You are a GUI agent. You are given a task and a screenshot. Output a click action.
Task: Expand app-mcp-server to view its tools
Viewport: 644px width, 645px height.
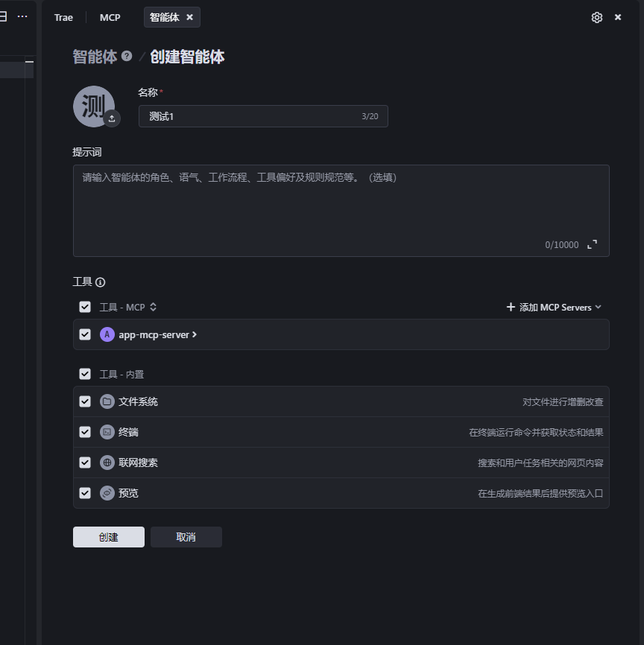click(x=193, y=334)
